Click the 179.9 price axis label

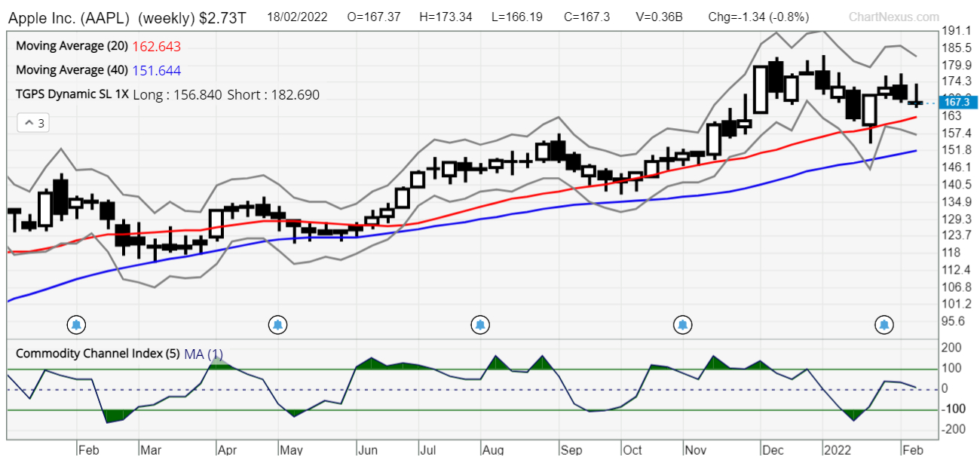[x=956, y=64]
